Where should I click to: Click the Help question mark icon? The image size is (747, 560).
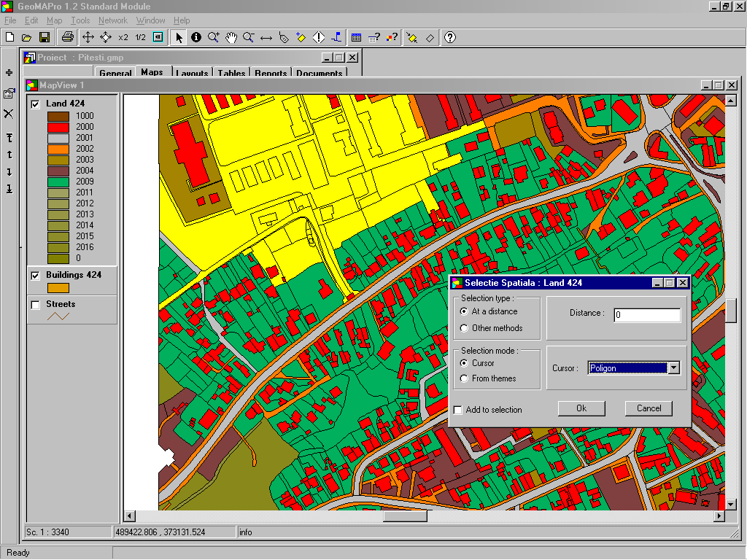tap(450, 37)
